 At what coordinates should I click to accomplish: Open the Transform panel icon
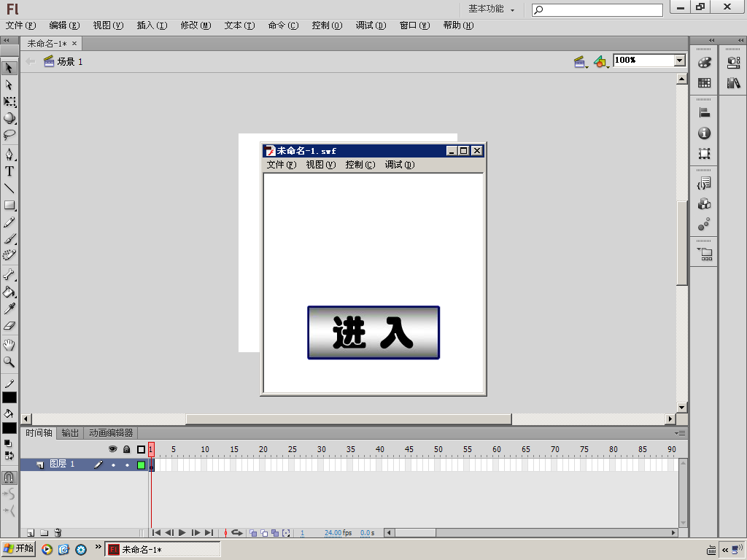tap(704, 154)
